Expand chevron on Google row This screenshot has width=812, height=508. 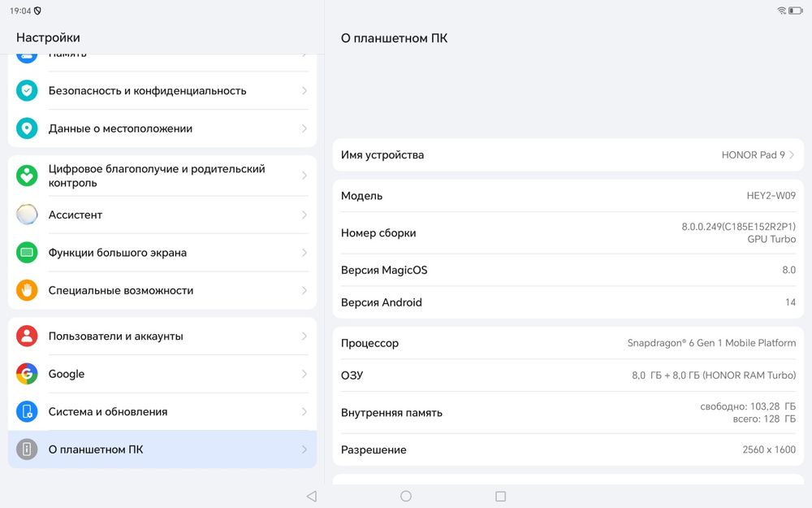[304, 374]
